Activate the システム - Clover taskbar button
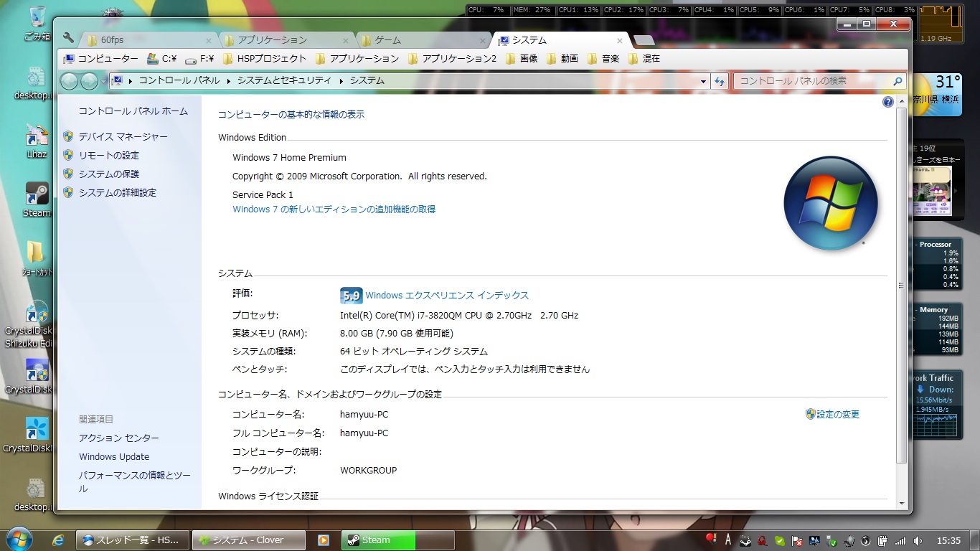The height and width of the screenshot is (551, 980). [x=249, y=540]
